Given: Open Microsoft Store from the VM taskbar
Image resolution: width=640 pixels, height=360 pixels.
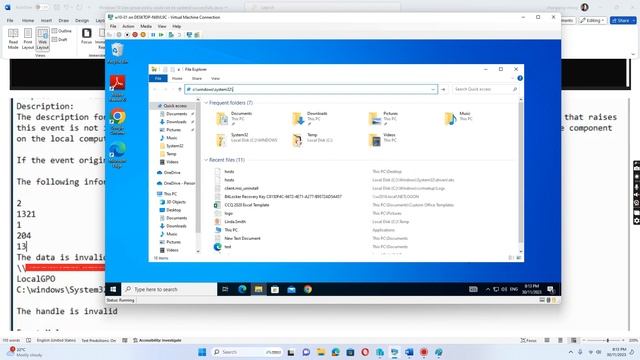Looking at the screenshot, I should tap(275, 289).
